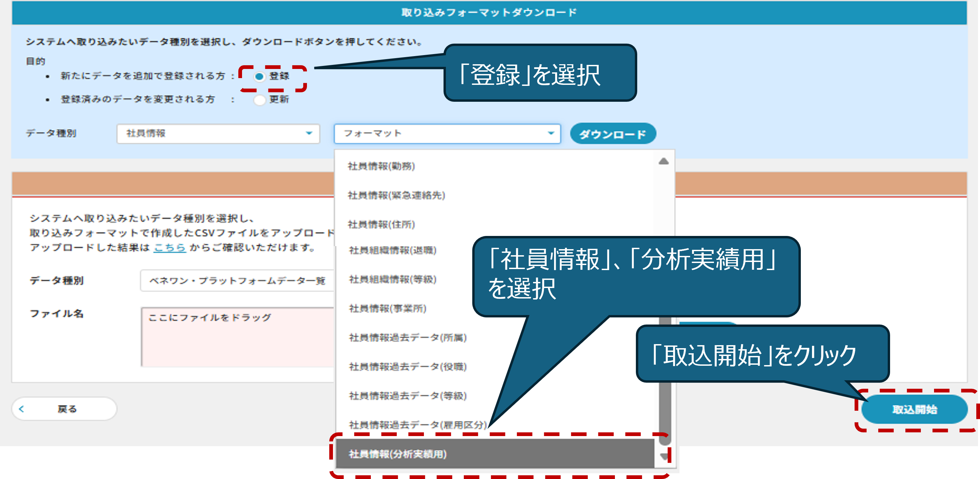Image resolution: width=980 pixels, height=479 pixels.
Task: Choose 社員情報(分析実績用) highlighted option
Action: pos(398,454)
